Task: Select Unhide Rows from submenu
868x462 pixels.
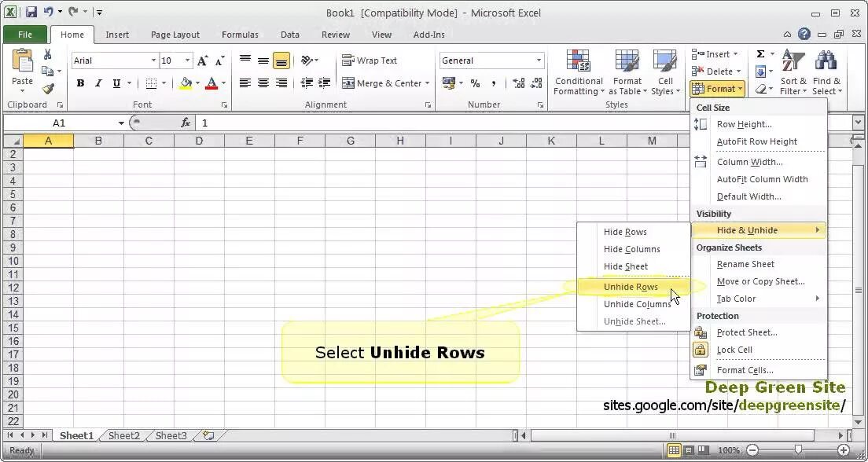Action: (x=634, y=287)
